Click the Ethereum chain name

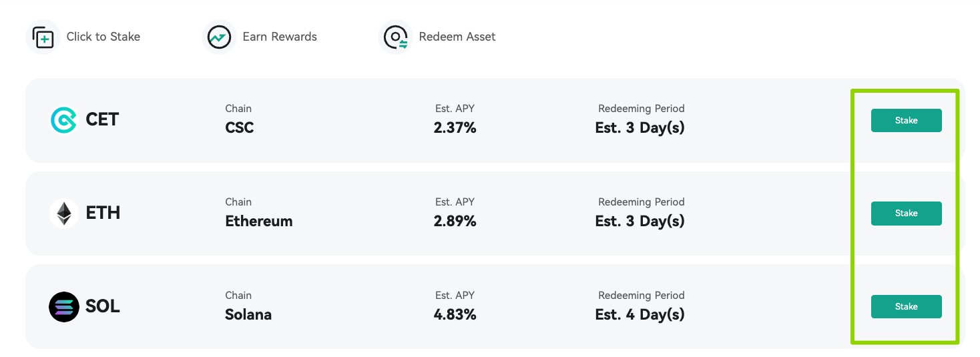[259, 222]
